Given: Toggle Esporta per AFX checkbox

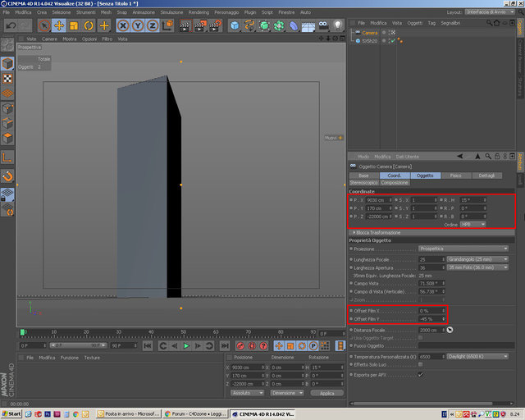Looking at the screenshot, I should (x=421, y=375).
